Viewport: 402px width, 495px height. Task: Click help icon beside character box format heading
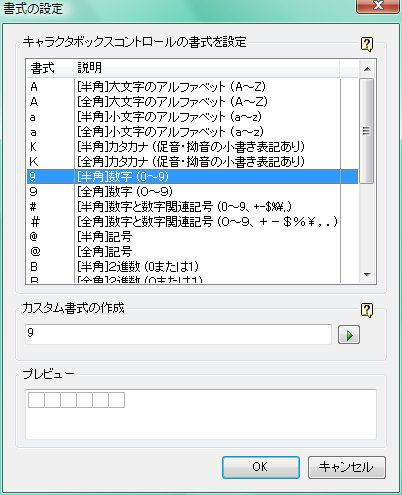[x=367, y=44]
